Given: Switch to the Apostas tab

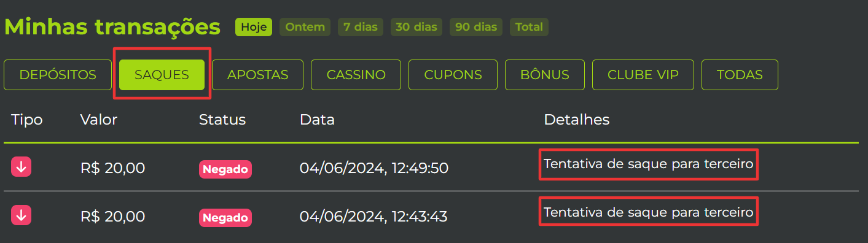Looking at the screenshot, I should click(258, 75).
